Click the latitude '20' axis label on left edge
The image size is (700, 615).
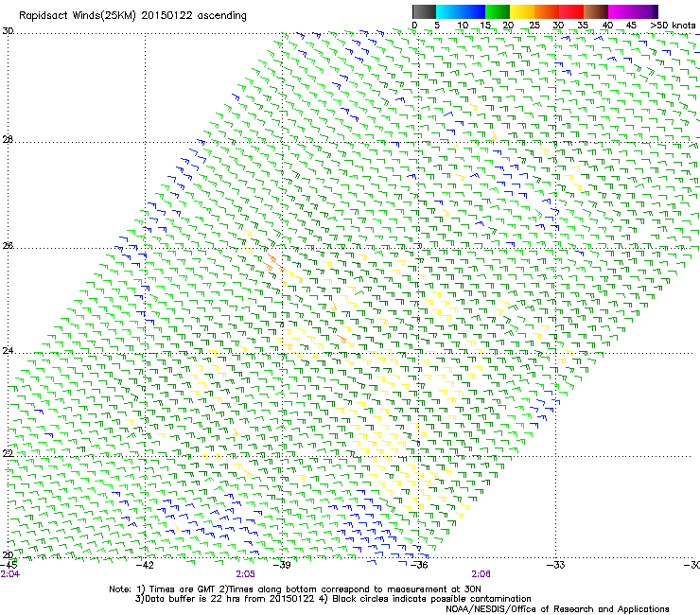8,554
